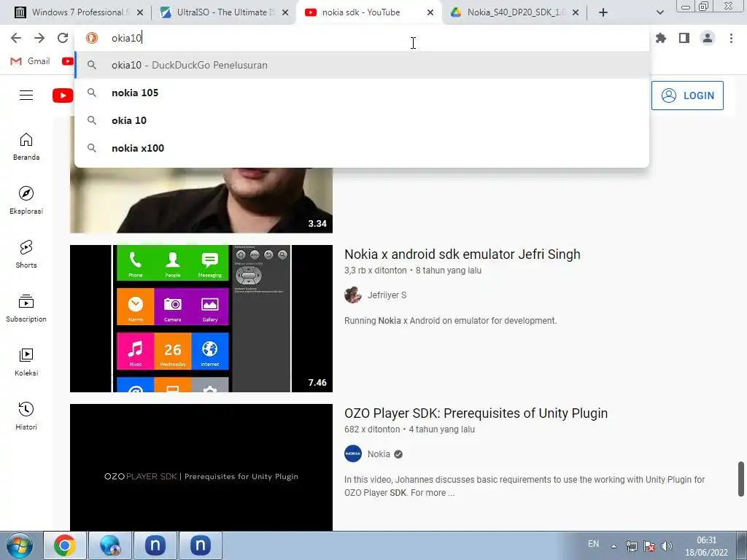Open the Jefriiyer S channel name

pos(387,295)
